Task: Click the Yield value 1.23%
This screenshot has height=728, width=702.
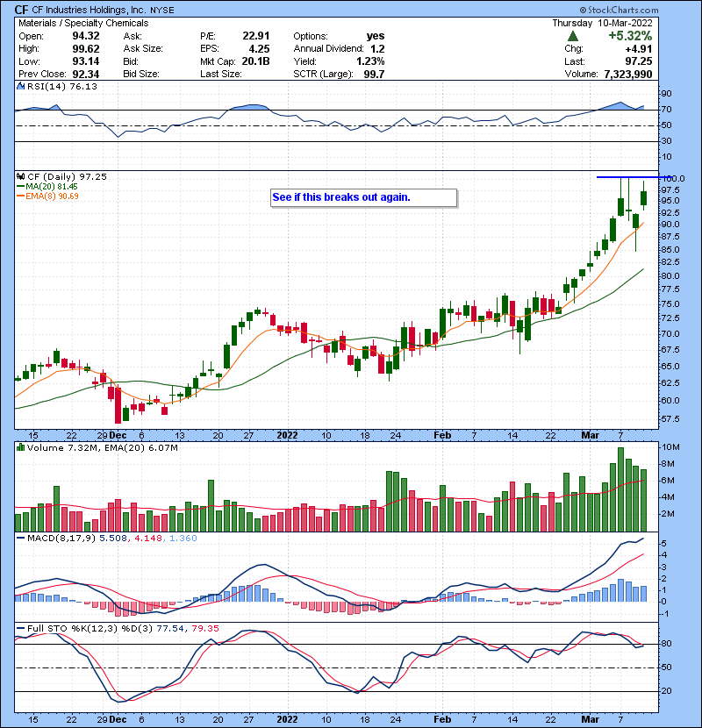Action: pos(370,61)
